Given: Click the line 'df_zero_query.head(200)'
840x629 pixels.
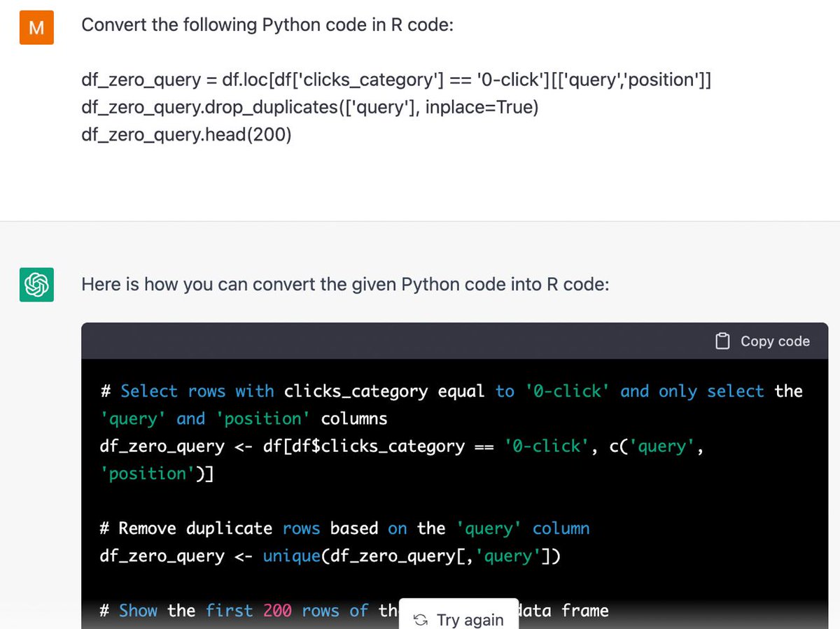Looking at the screenshot, I should tap(186, 134).
